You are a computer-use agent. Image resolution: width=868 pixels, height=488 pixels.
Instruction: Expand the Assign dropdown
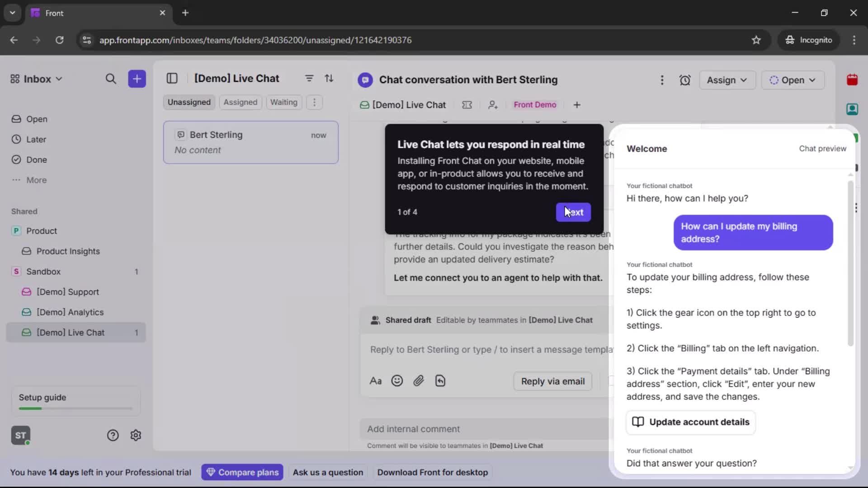pos(727,80)
